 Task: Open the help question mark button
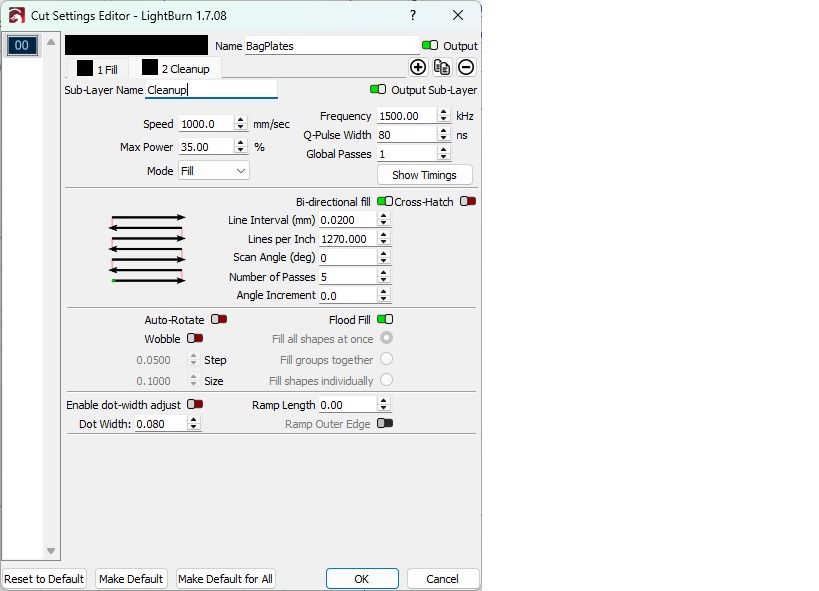pos(413,15)
